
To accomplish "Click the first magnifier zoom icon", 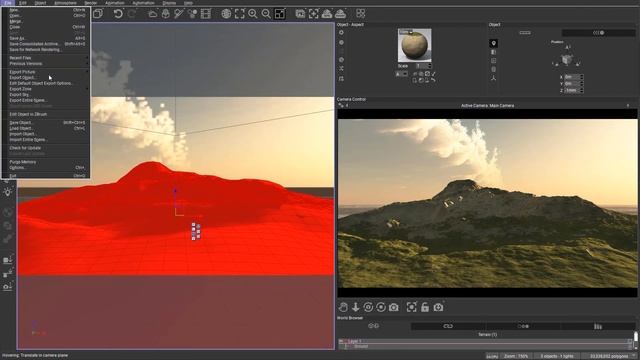I will coord(253,14).
